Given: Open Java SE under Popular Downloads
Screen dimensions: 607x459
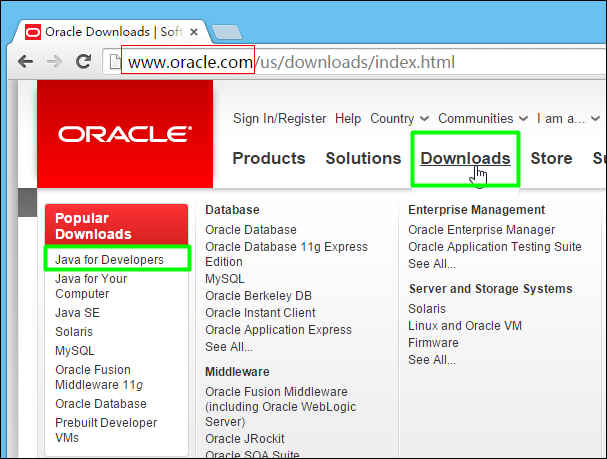Looking at the screenshot, I should tap(77, 313).
